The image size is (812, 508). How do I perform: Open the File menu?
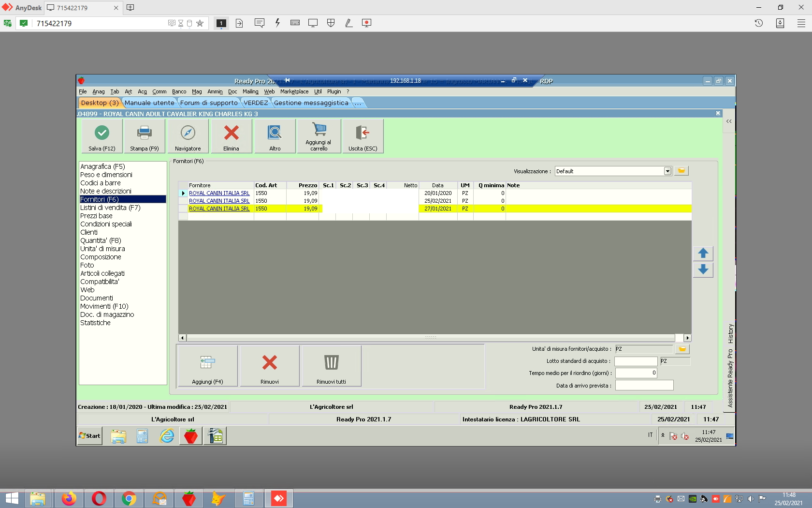click(83, 91)
